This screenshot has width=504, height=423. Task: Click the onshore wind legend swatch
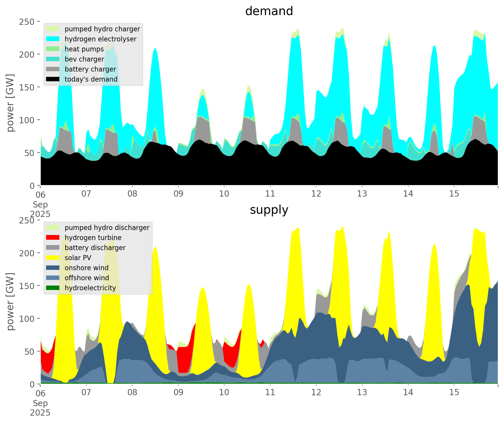[53, 268]
